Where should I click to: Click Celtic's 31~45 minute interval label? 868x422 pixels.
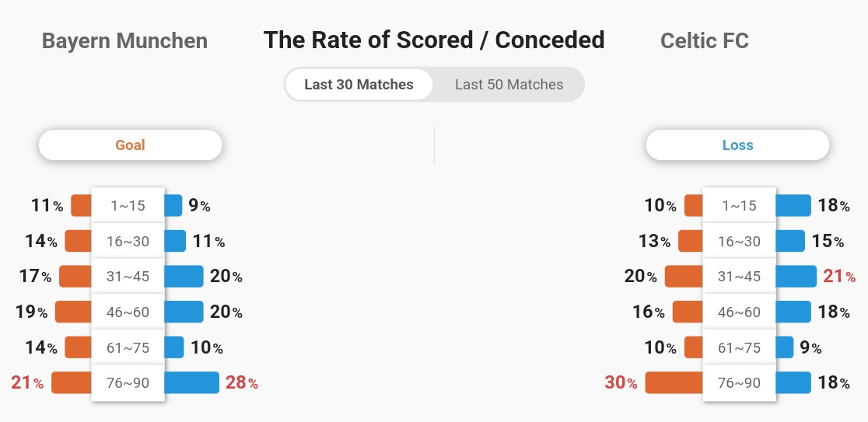click(739, 277)
